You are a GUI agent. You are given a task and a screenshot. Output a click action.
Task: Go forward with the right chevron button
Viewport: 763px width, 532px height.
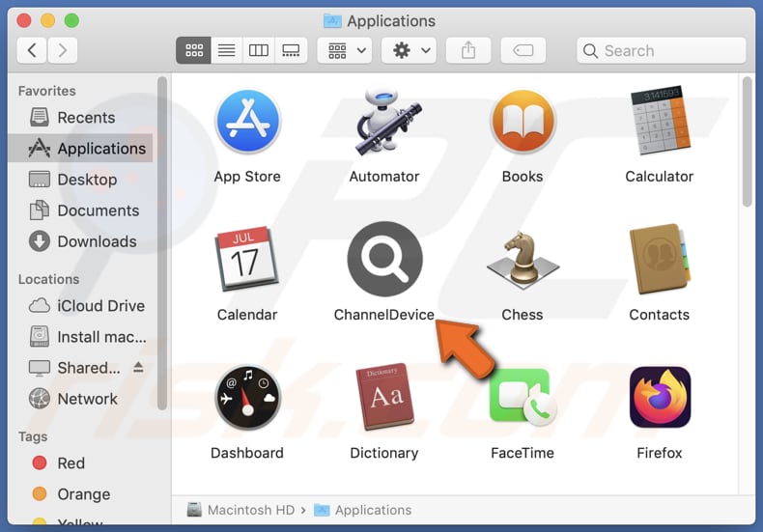(62, 50)
